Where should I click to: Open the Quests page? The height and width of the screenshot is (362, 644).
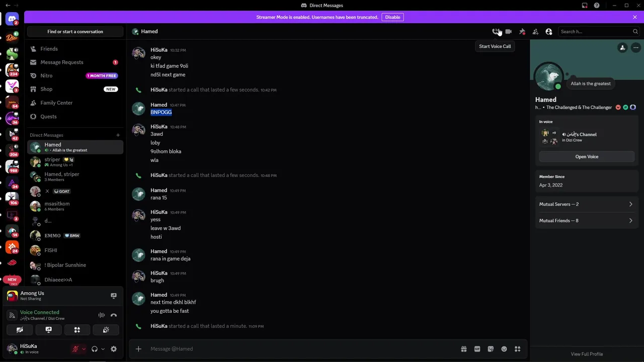tap(75, 116)
